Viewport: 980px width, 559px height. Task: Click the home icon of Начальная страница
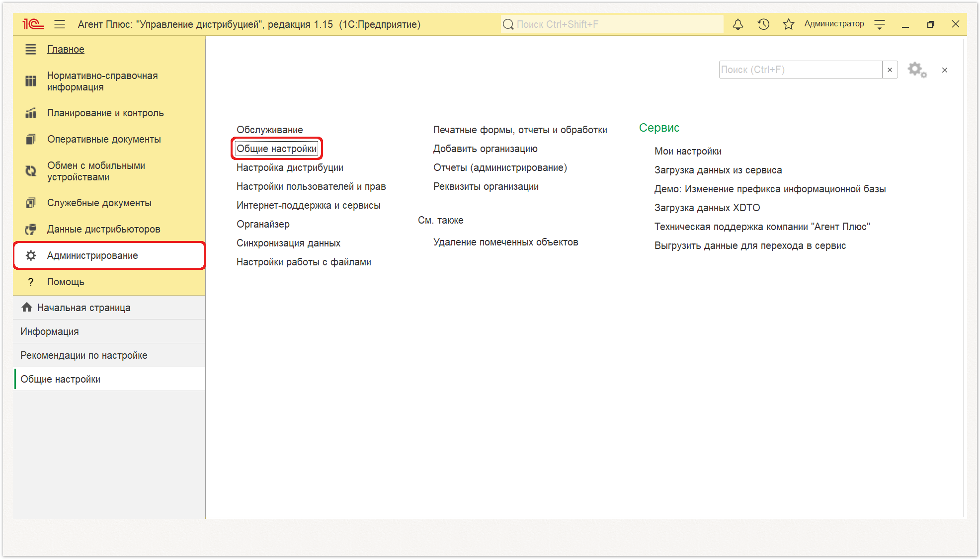pyautogui.click(x=27, y=307)
